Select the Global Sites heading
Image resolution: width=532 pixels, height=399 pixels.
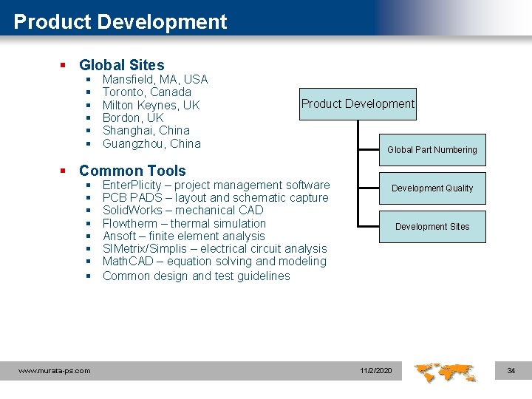(122, 65)
